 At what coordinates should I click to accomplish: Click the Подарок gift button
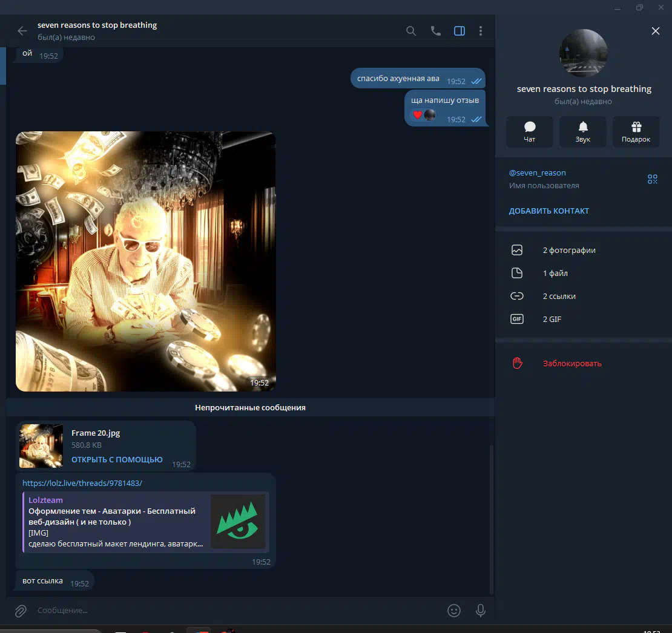(x=636, y=131)
